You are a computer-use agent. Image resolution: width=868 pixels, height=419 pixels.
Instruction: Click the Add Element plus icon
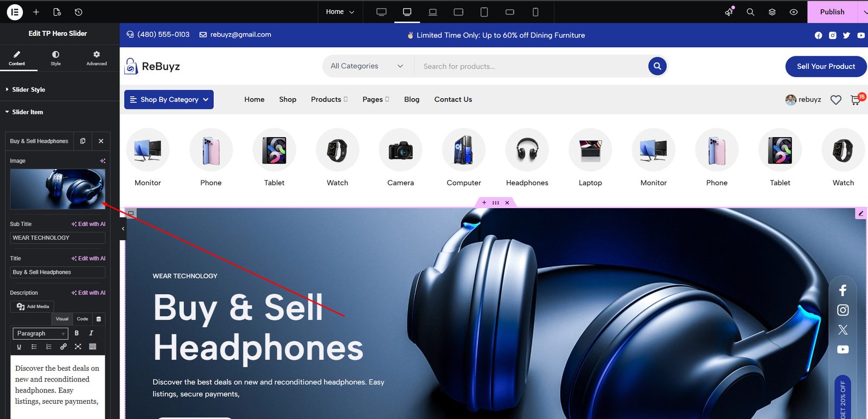(x=36, y=12)
